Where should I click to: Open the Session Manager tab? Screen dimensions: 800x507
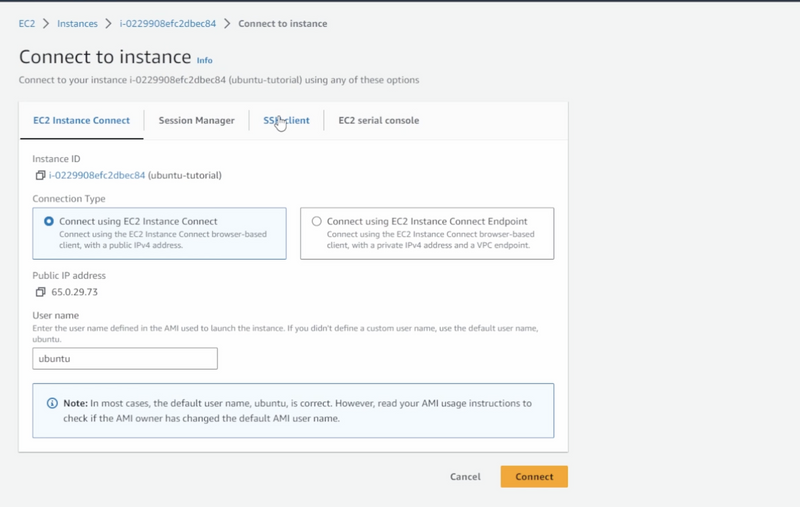tap(196, 121)
